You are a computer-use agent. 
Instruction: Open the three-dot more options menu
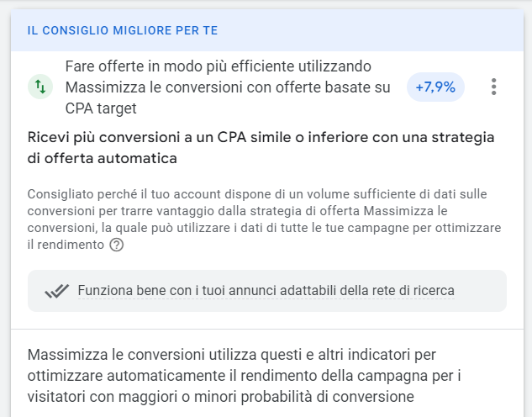(x=493, y=87)
